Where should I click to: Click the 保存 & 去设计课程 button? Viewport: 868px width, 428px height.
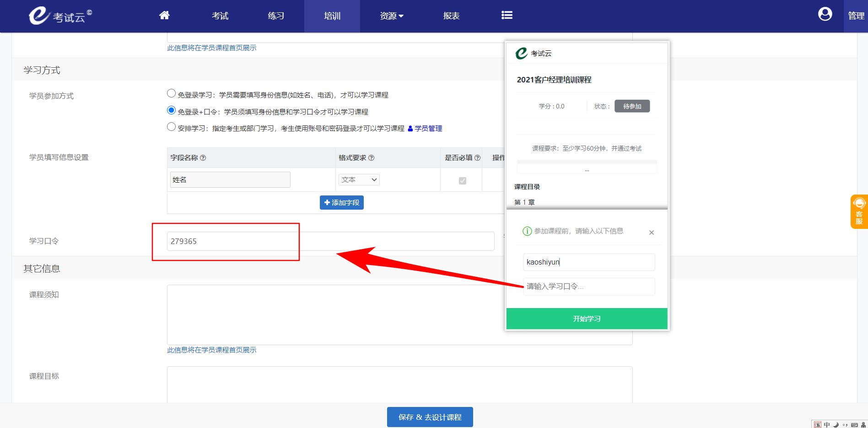[x=430, y=417]
